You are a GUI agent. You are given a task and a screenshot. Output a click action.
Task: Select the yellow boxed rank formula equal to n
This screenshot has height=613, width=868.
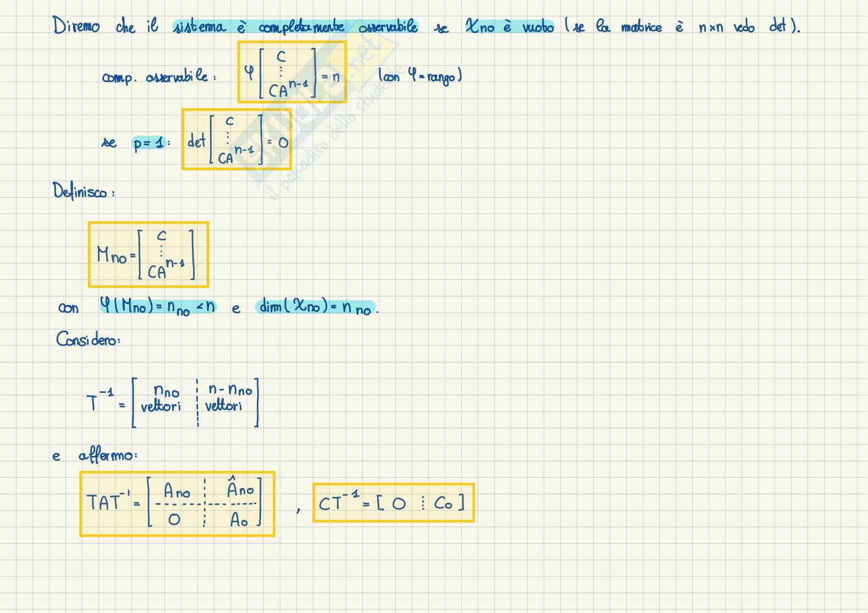pyautogui.click(x=292, y=72)
